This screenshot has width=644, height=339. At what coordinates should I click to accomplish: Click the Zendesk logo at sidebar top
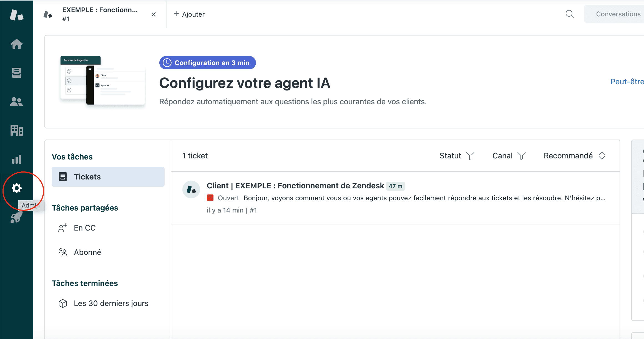pos(16,15)
